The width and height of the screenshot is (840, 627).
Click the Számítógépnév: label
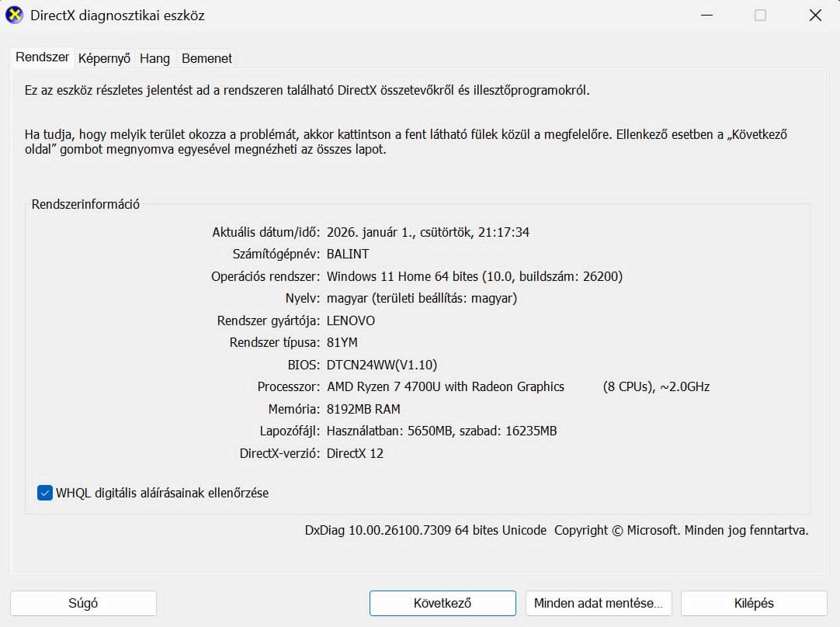click(276, 254)
